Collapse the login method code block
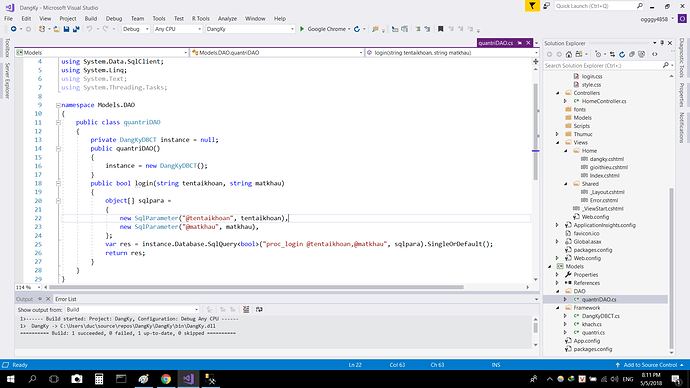Image resolution: width=690 pixels, height=388 pixels. 58,183
